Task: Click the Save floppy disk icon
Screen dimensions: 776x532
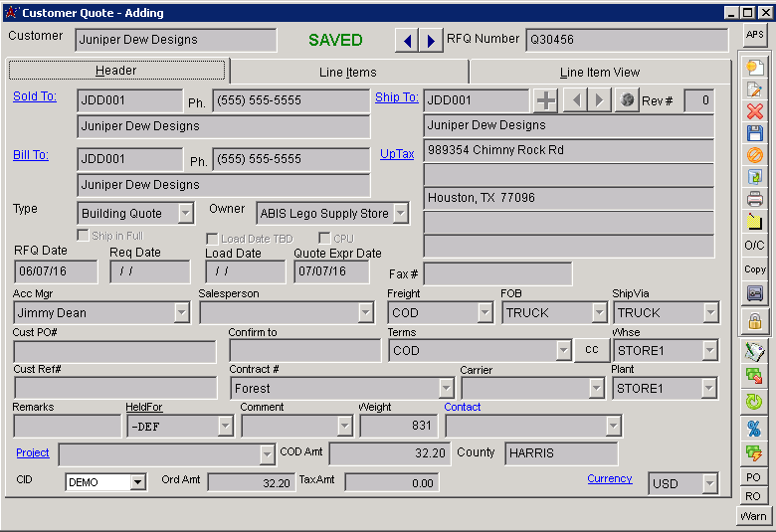Action: click(754, 133)
